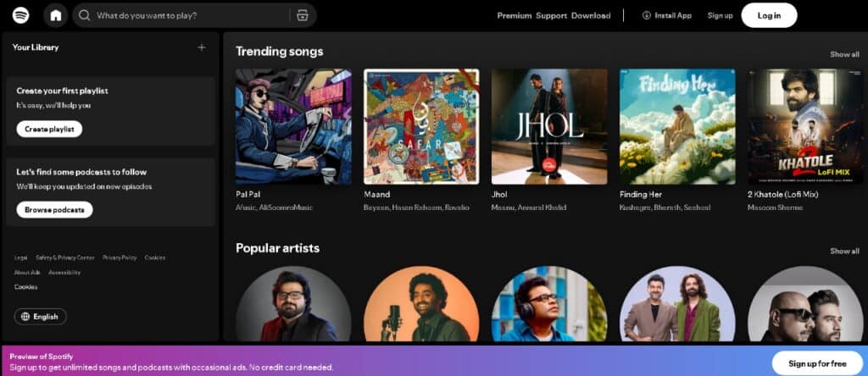Type in the 'What do you want to play?' field
Image resolution: width=868 pixels, height=376 pixels.
(x=186, y=15)
